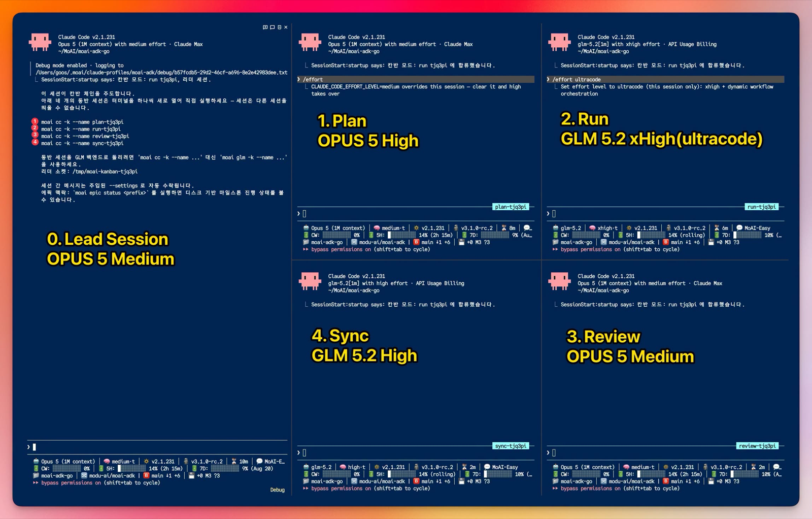Click the hourglass icon beside 10m
Viewport: 812px width, 519px height.
[234, 462]
